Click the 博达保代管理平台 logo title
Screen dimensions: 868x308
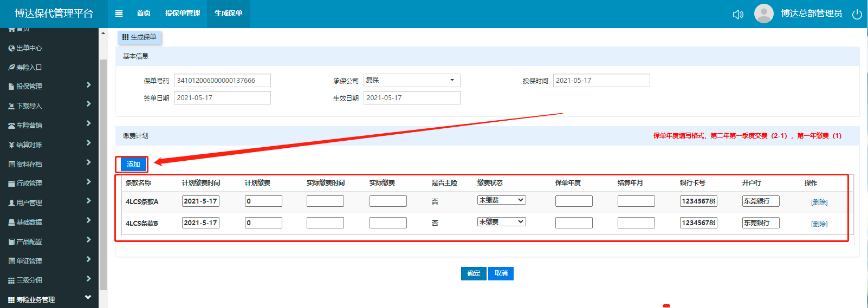pyautogui.click(x=54, y=14)
